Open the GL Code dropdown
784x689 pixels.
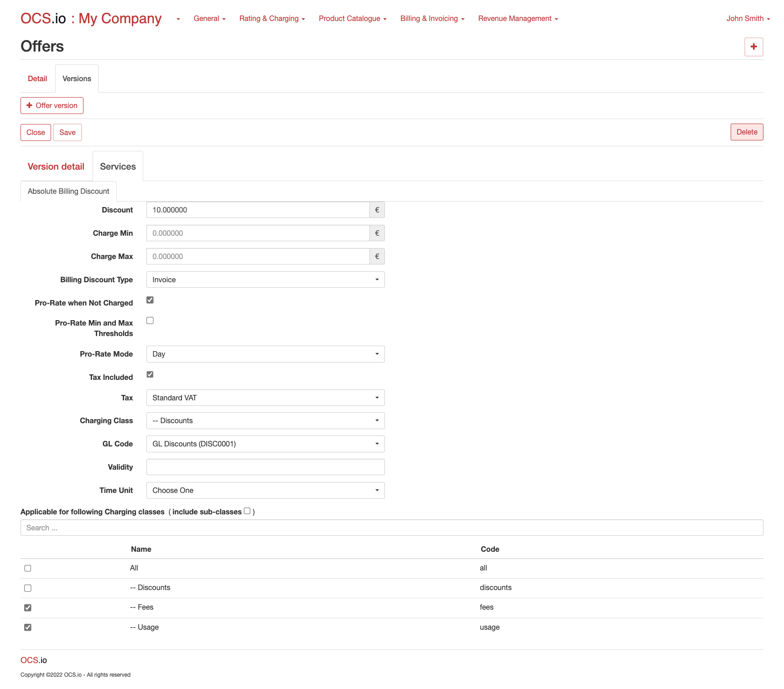pyautogui.click(x=265, y=444)
